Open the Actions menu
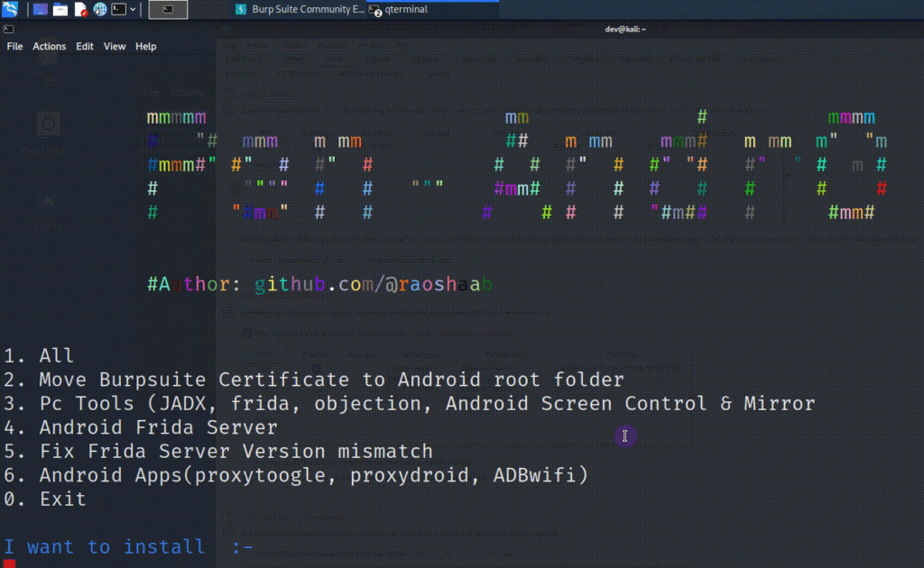 (x=49, y=46)
